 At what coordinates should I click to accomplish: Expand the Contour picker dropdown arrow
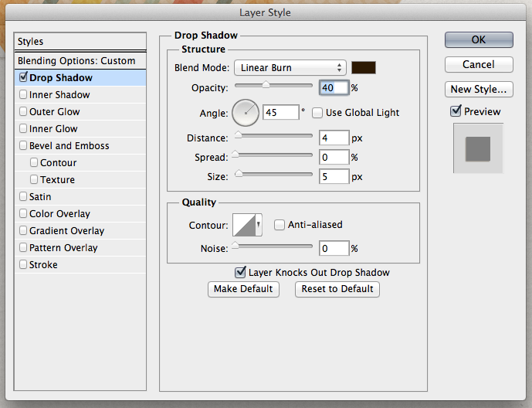point(259,225)
